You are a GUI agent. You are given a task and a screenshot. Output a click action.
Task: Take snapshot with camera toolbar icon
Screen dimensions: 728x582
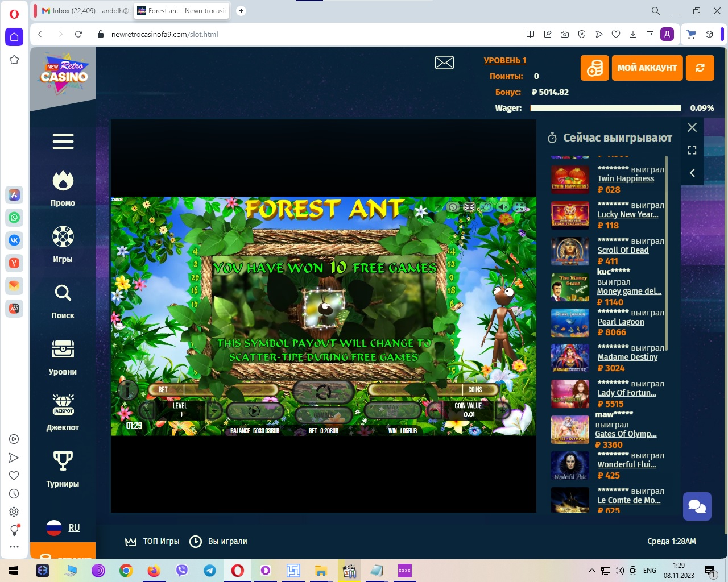coord(565,34)
